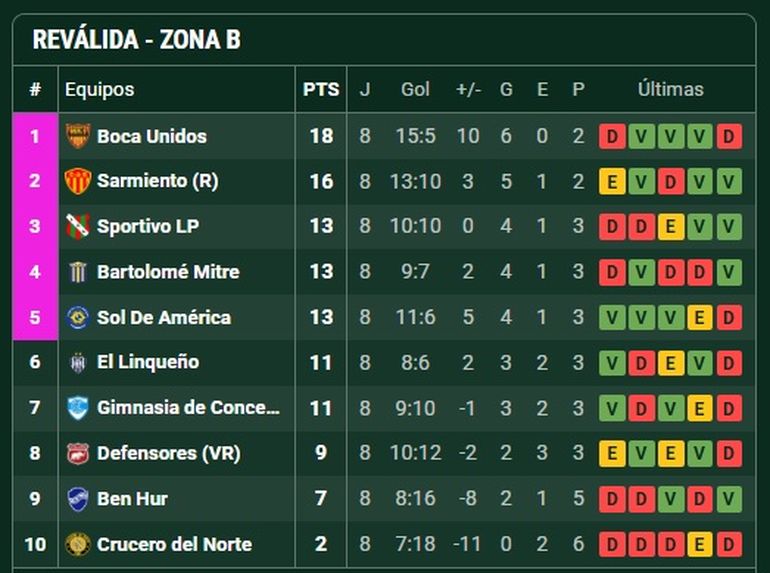The image size is (770, 573).
Task: Click the Boca Unidos team crest
Action: tap(77, 136)
